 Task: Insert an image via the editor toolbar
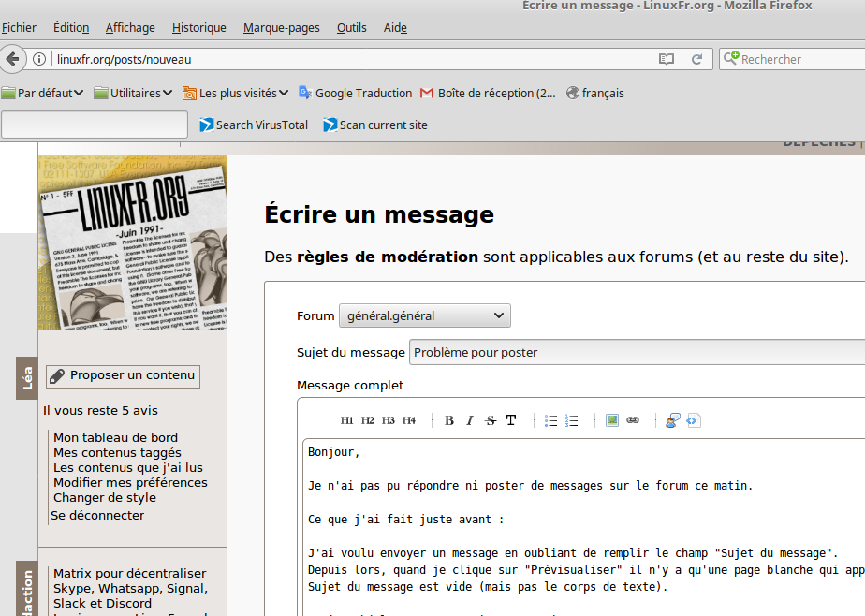click(x=611, y=420)
